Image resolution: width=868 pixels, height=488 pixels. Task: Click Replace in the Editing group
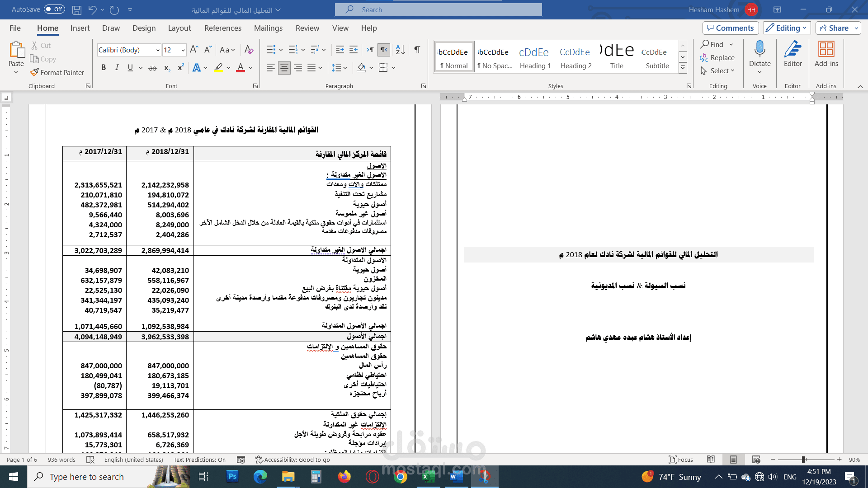tap(717, 58)
